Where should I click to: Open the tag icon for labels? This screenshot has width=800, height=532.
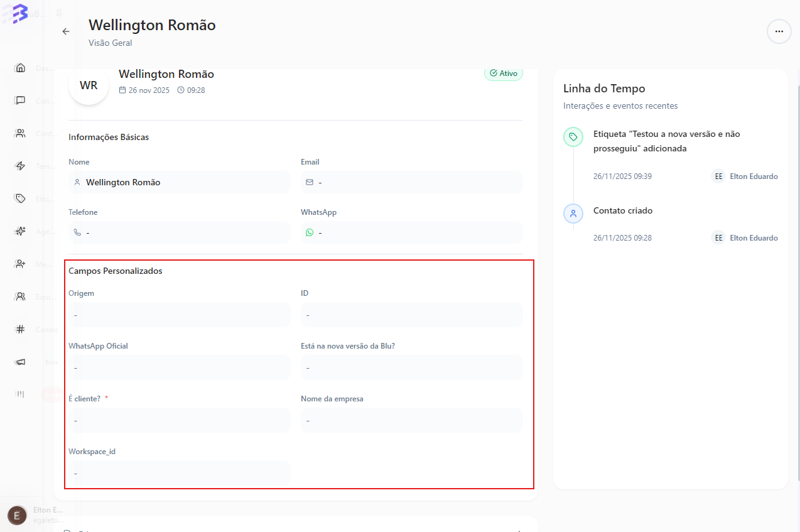click(x=21, y=198)
